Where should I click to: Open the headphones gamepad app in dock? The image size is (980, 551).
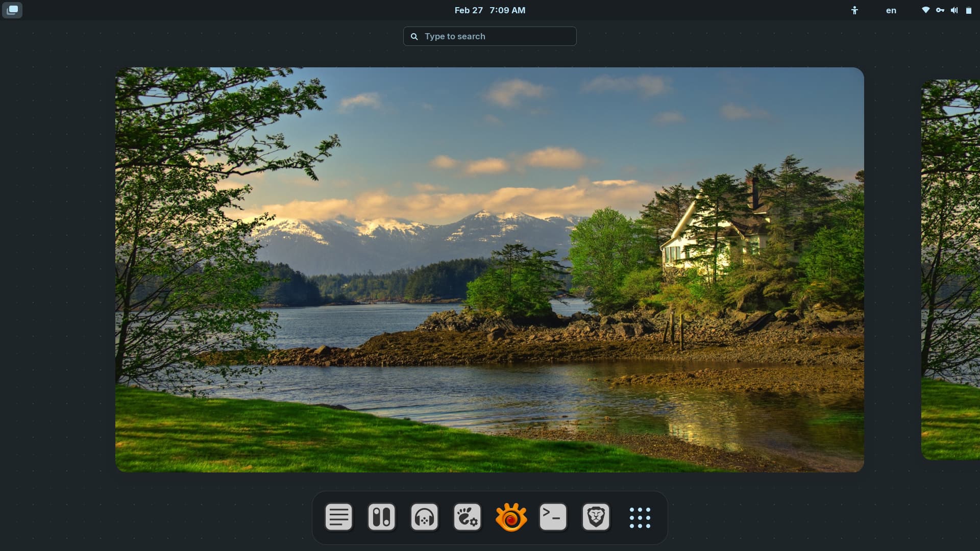[424, 517]
